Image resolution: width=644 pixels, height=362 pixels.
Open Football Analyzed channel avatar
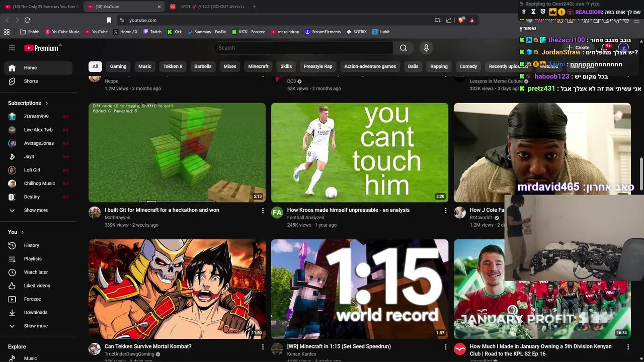(x=277, y=212)
